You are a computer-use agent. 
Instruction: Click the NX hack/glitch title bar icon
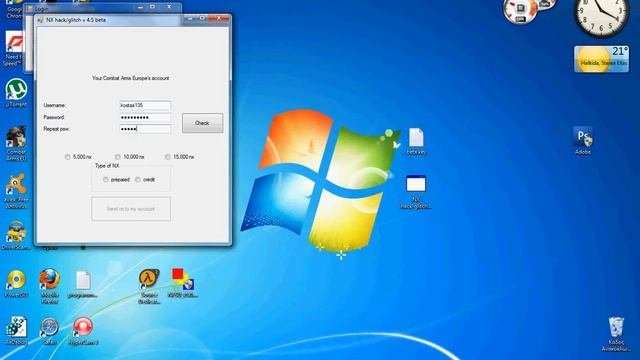point(40,20)
